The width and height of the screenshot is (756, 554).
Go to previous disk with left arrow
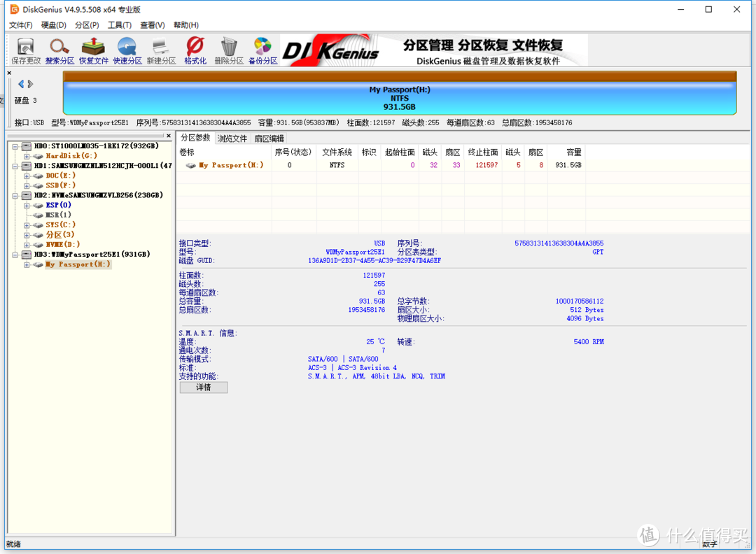(21, 84)
